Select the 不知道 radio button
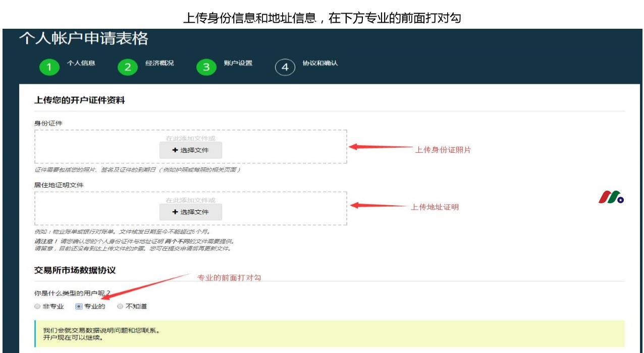 tap(120, 306)
